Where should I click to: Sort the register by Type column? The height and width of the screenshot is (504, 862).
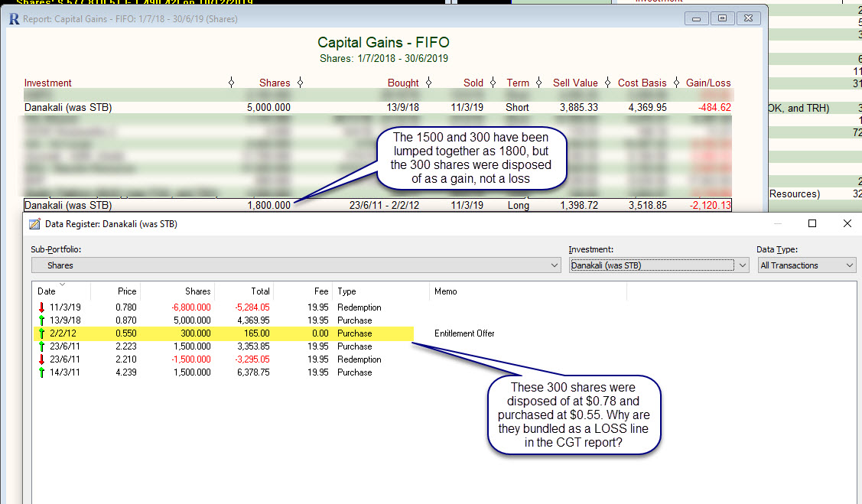pyautogui.click(x=347, y=291)
